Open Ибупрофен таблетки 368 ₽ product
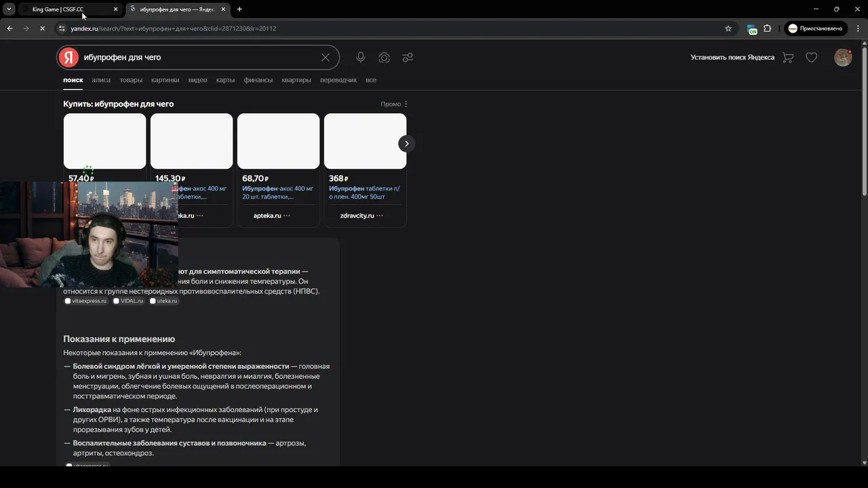The height and width of the screenshot is (488, 868). click(365, 192)
